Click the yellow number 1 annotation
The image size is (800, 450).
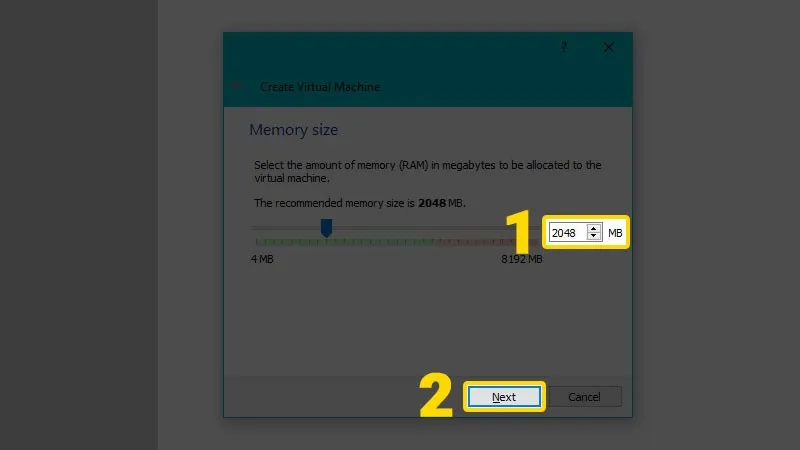(518, 232)
